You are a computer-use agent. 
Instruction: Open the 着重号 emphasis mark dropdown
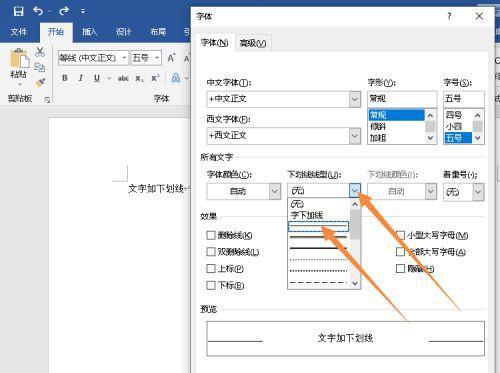tap(478, 192)
